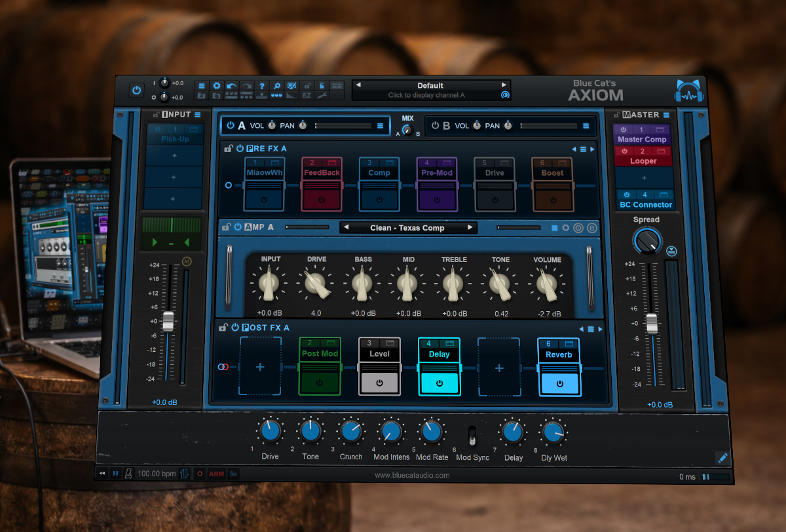Click the pencil edit icon near knobs
786x532 pixels.
click(722, 457)
